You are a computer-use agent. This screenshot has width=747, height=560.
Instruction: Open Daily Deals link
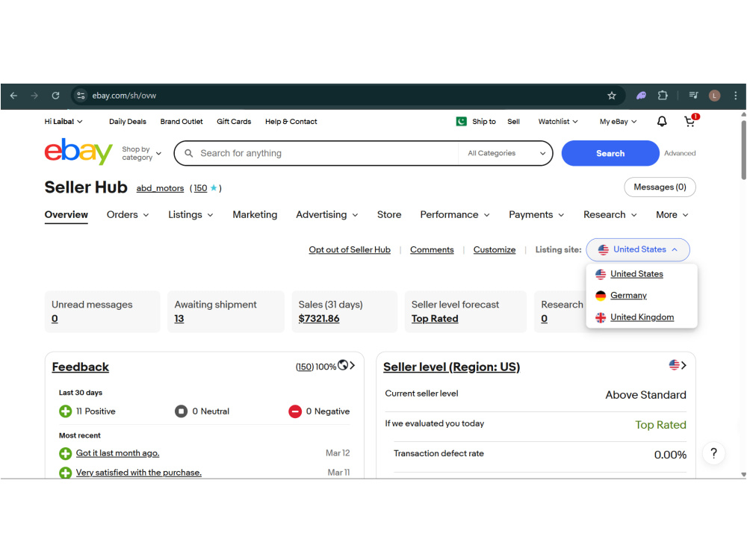tap(128, 122)
